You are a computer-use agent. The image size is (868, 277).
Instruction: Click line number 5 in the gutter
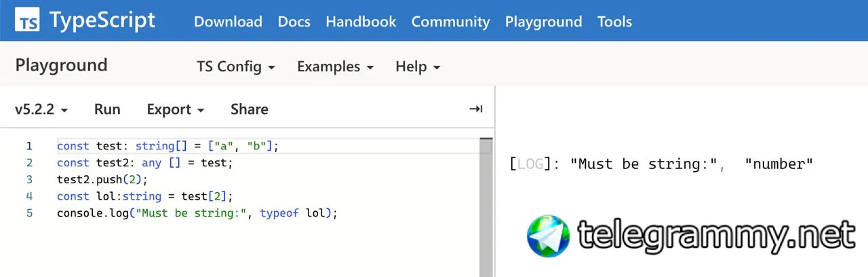(29, 213)
